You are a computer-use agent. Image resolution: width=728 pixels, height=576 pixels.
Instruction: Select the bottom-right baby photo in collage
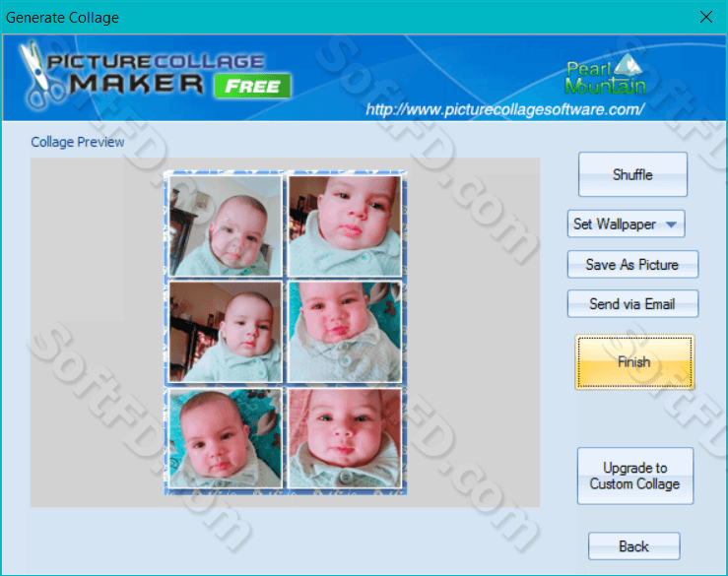(x=345, y=438)
